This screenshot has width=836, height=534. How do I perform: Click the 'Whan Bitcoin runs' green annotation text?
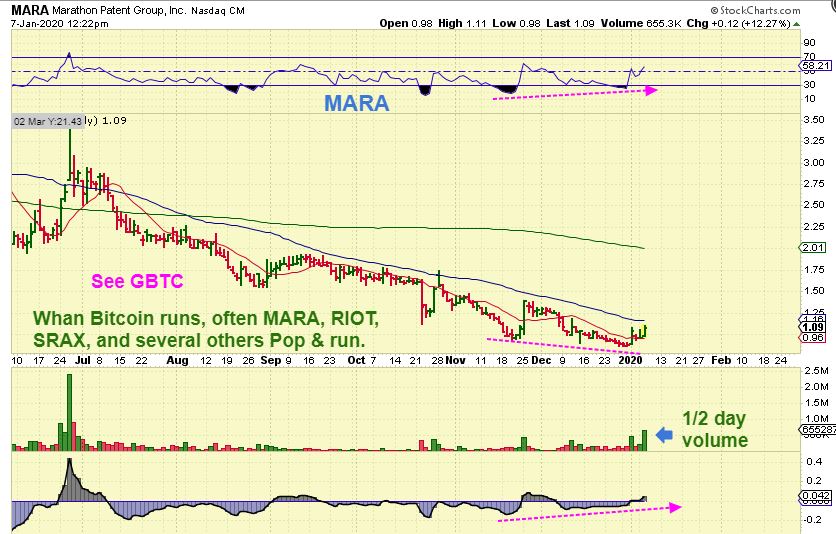pos(206,329)
